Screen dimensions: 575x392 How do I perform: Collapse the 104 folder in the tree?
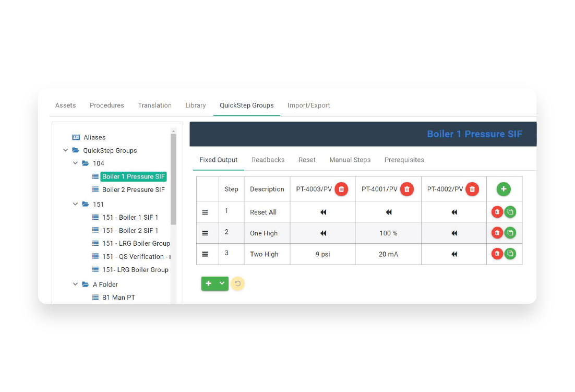74,163
